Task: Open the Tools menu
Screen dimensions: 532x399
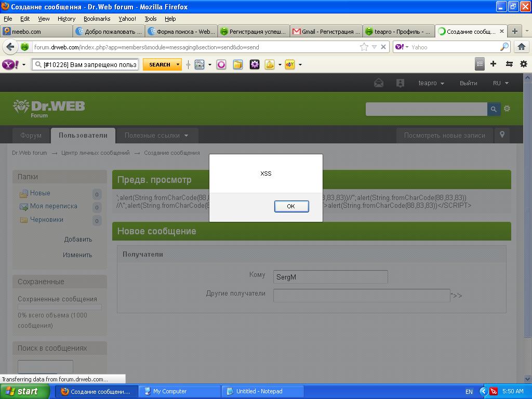Action: tap(150, 19)
